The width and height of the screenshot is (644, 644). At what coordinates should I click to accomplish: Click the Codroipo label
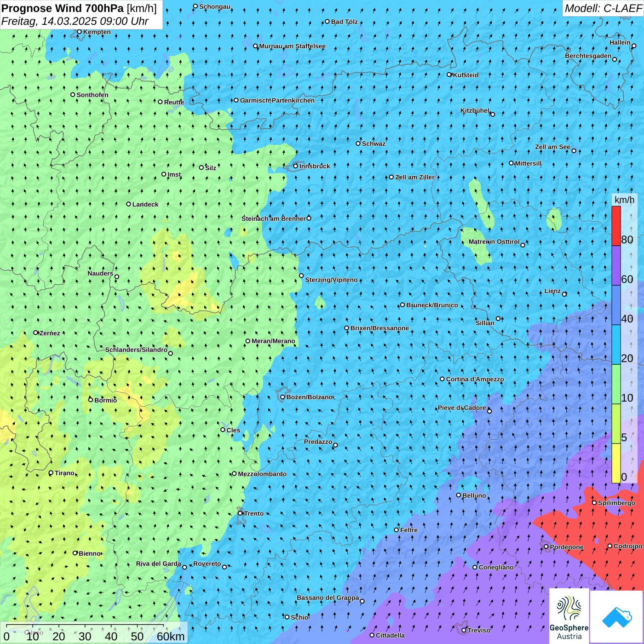pyautogui.click(x=628, y=546)
